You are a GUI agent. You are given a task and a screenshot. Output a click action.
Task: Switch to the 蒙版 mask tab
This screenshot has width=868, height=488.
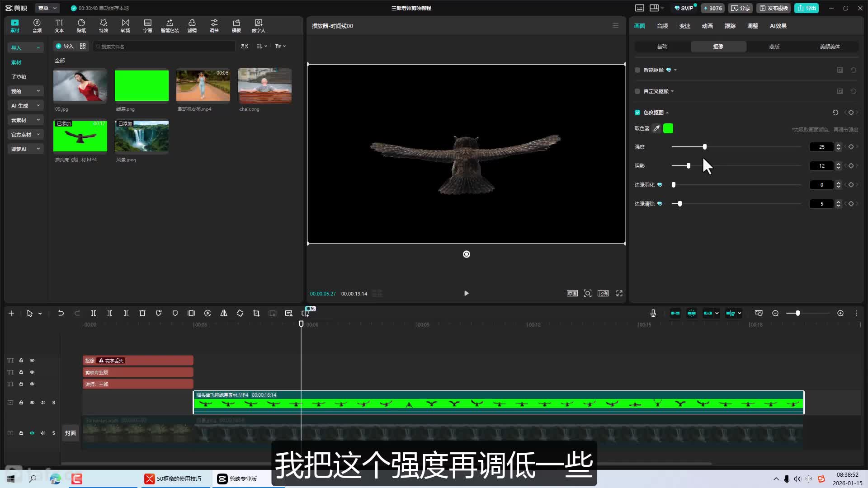click(774, 47)
